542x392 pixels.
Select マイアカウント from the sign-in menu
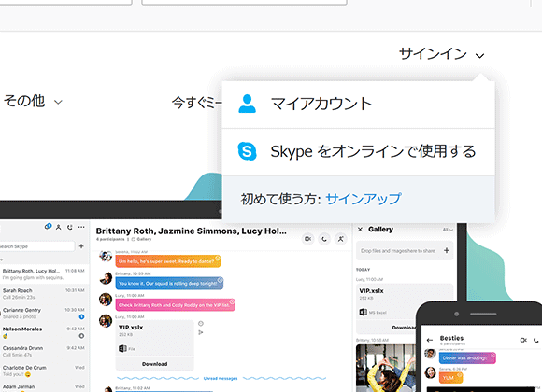point(359,104)
